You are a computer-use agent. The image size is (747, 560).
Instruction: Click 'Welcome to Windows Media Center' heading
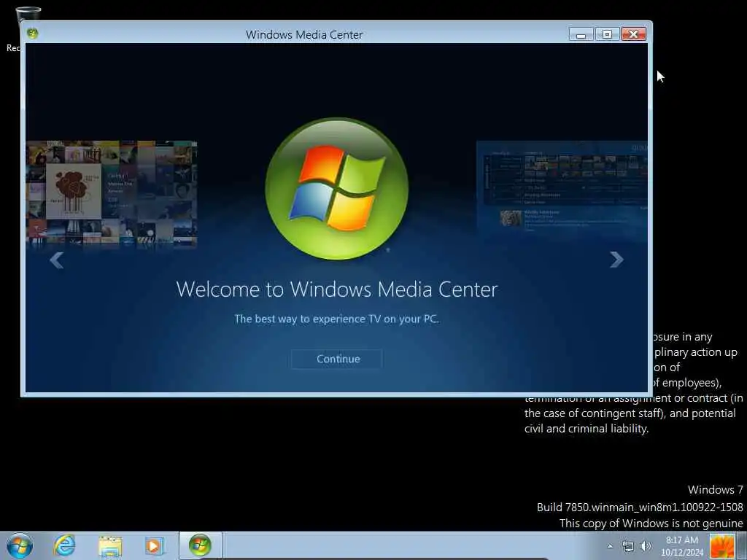click(x=337, y=289)
